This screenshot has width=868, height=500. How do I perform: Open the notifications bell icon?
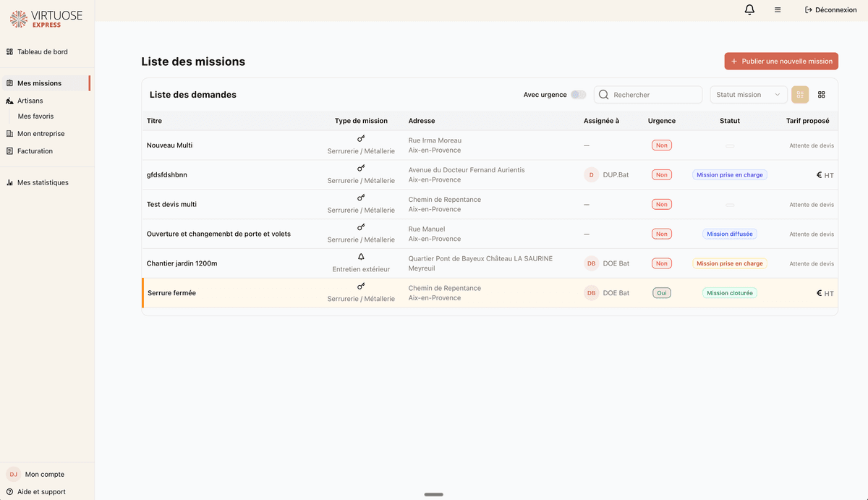[x=749, y=10]
